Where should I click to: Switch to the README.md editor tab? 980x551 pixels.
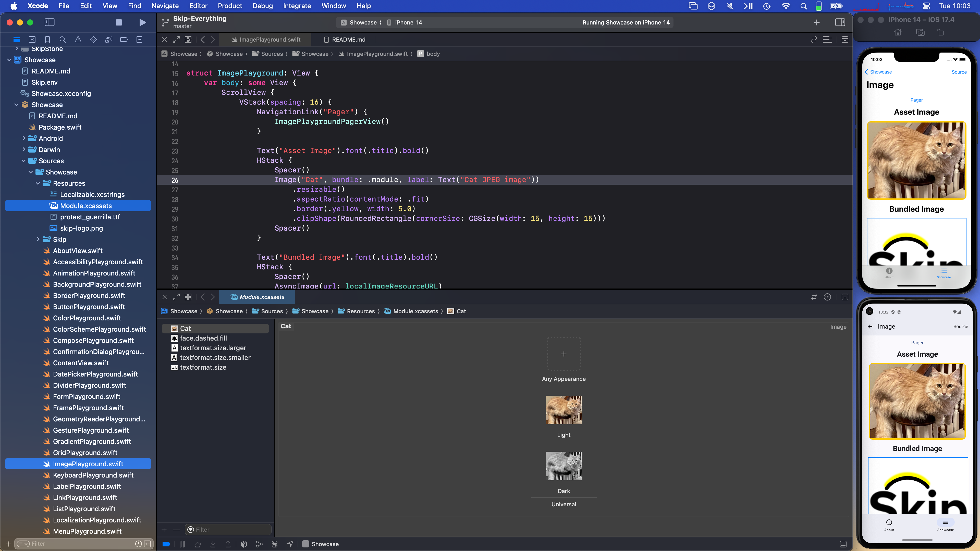[x=344, y=40]
